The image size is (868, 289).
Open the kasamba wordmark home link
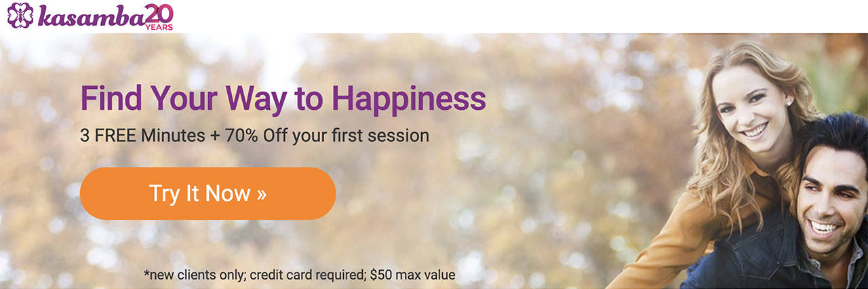click(92, 16)
